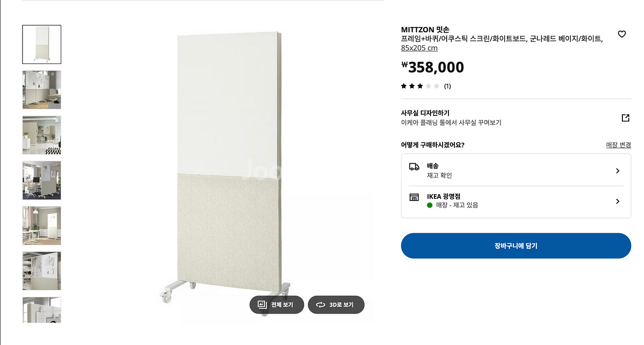The height and width of the screenshot is (345, 644).
Task: Launch the 3D로 보기 viewer
Action: coord(336,305)
